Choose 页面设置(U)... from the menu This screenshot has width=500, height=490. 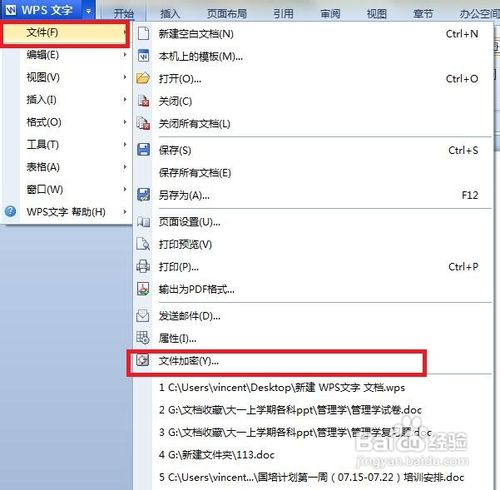pyautogui.click(x=313, y=222)
